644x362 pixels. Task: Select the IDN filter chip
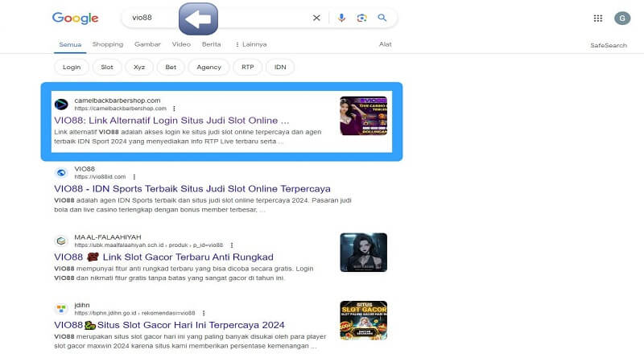click(x=280, y=68)
